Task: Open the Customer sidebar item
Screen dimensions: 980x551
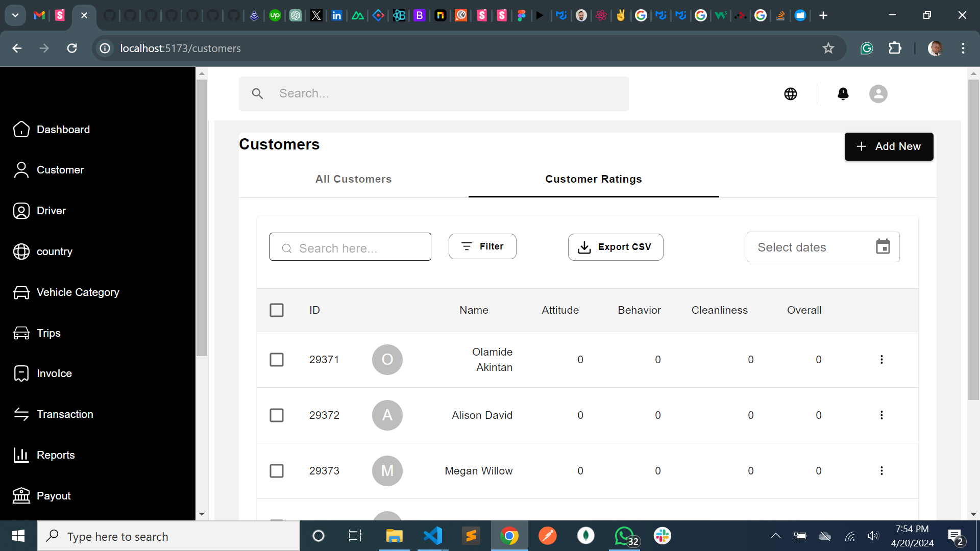Action: click(x=48, y=170)
